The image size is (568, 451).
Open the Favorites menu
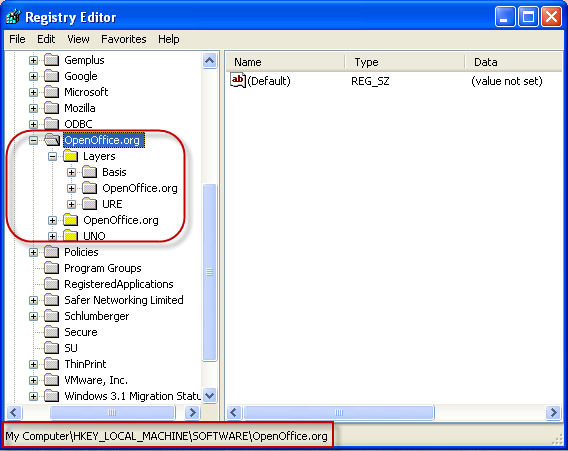(x=124, y=39)
